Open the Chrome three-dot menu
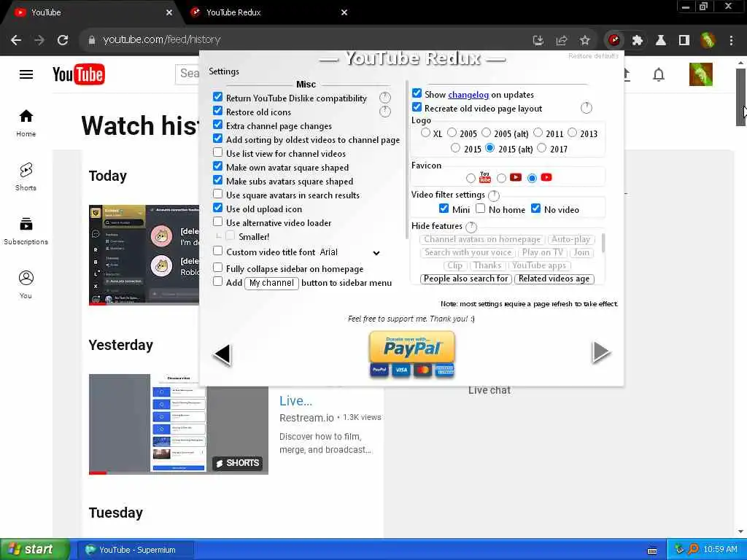 (x=731, y=40)
